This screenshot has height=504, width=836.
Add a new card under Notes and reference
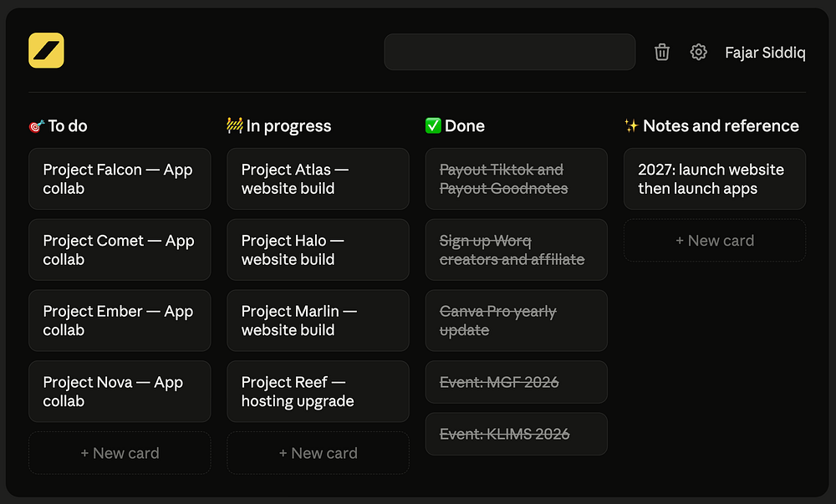[715, 240]
